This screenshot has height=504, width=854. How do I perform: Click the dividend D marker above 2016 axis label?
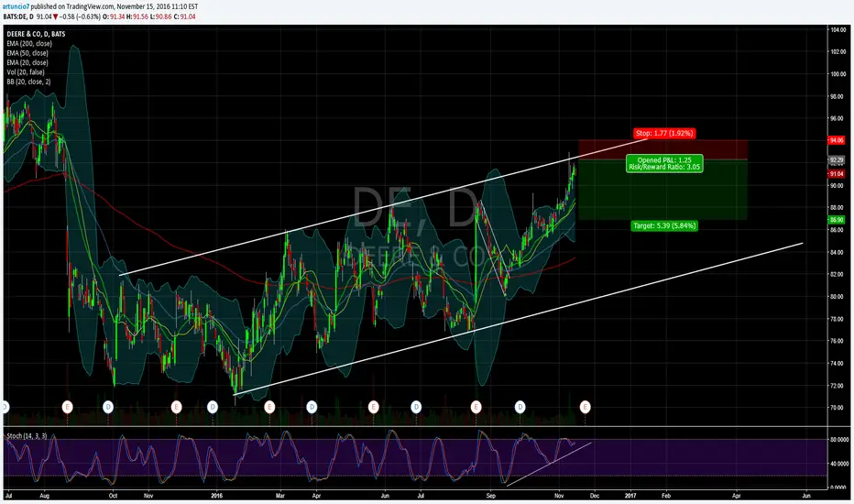[x=213, y=407]
